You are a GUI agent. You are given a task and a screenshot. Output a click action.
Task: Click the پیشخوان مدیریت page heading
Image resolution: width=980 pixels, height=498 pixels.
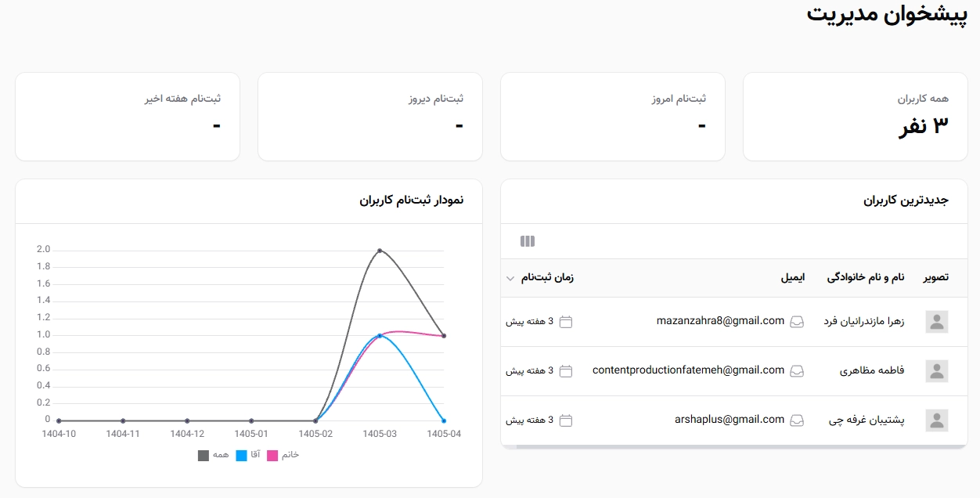888,13
